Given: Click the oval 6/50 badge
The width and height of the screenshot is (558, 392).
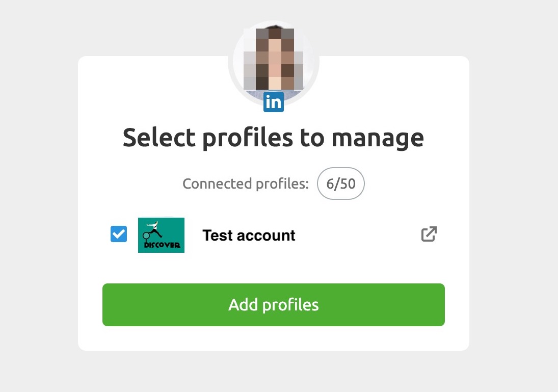Looking at the screenshot, I should click(341, 184).
